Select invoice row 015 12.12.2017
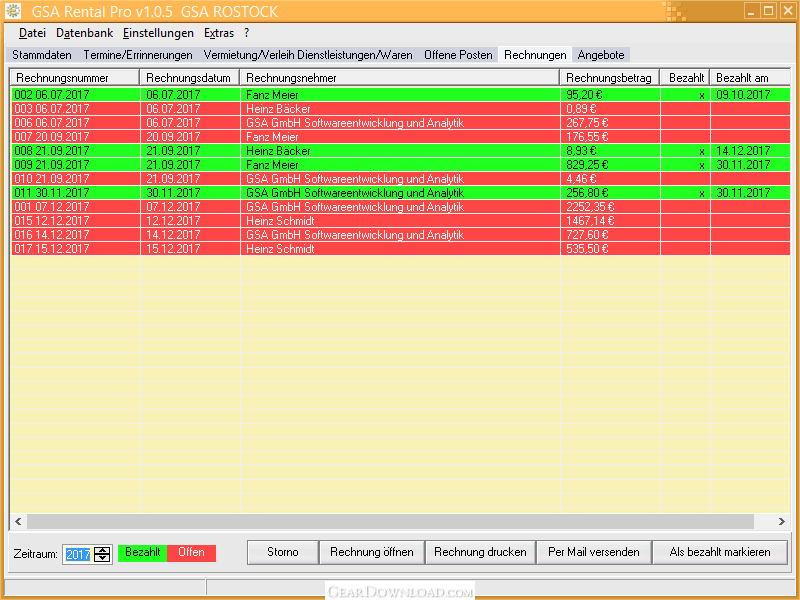 click(401, 221)
